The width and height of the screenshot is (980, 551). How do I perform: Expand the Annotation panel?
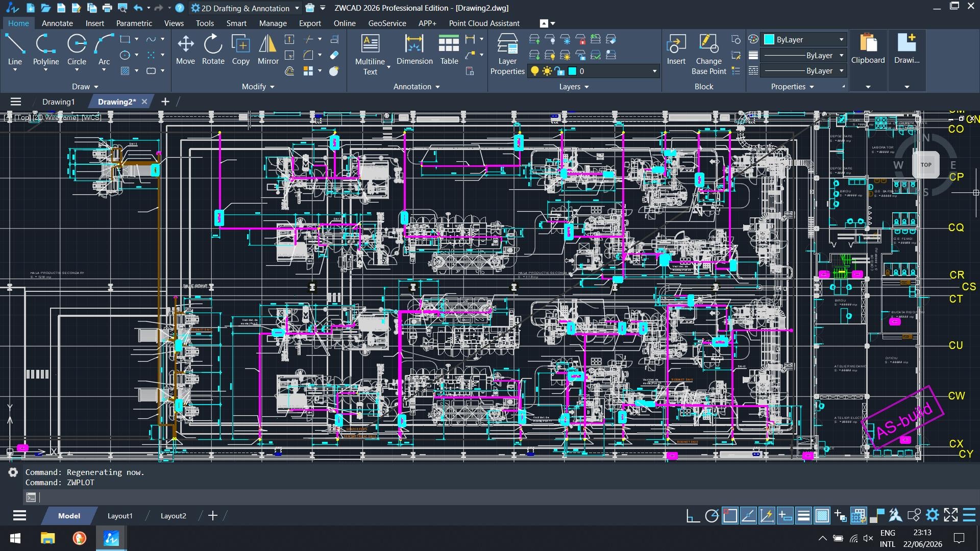[x=416, y=86]
